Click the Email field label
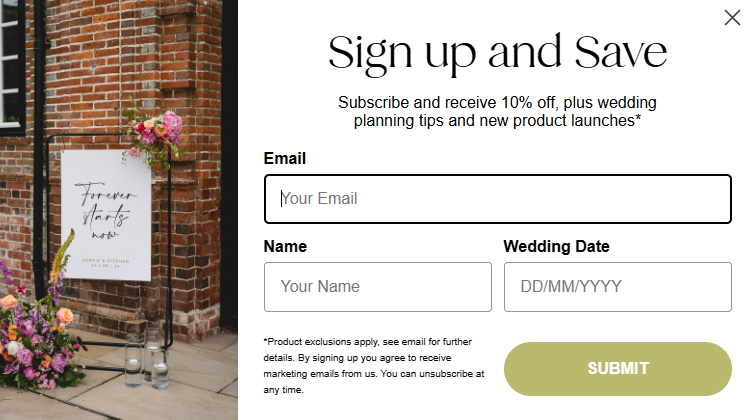 point(284,158)
